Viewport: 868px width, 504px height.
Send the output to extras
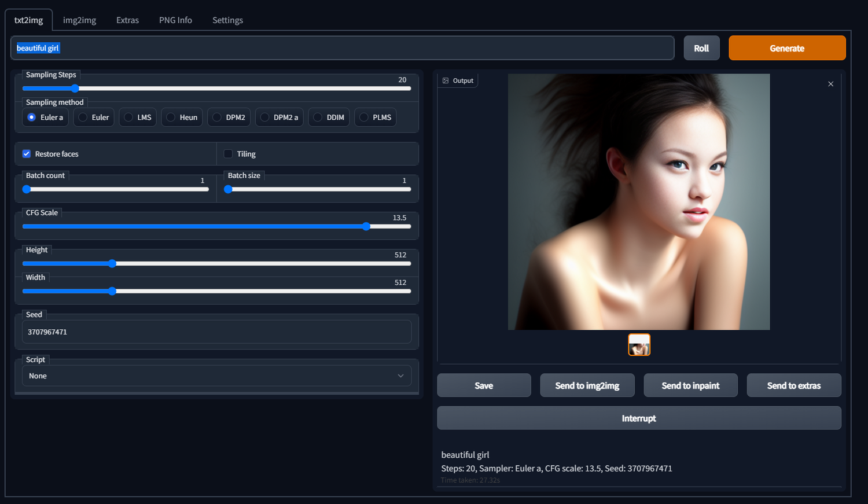[x=794, y=385]
